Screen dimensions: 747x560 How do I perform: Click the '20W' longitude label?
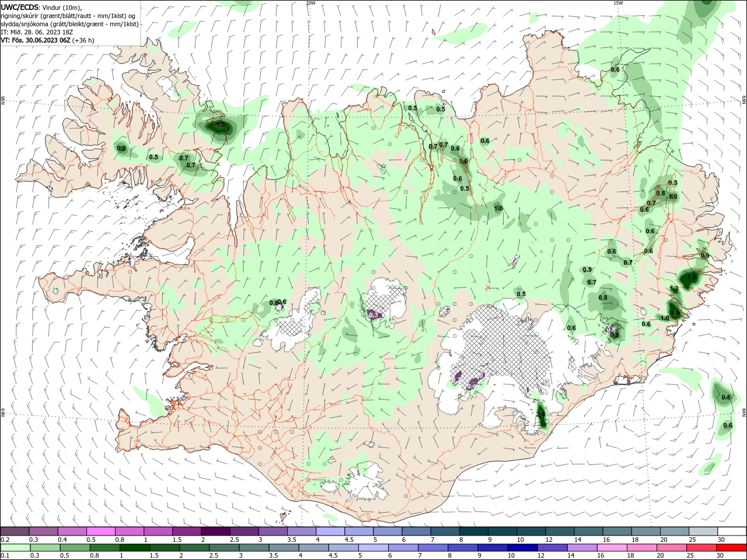[x=311, y=3]
